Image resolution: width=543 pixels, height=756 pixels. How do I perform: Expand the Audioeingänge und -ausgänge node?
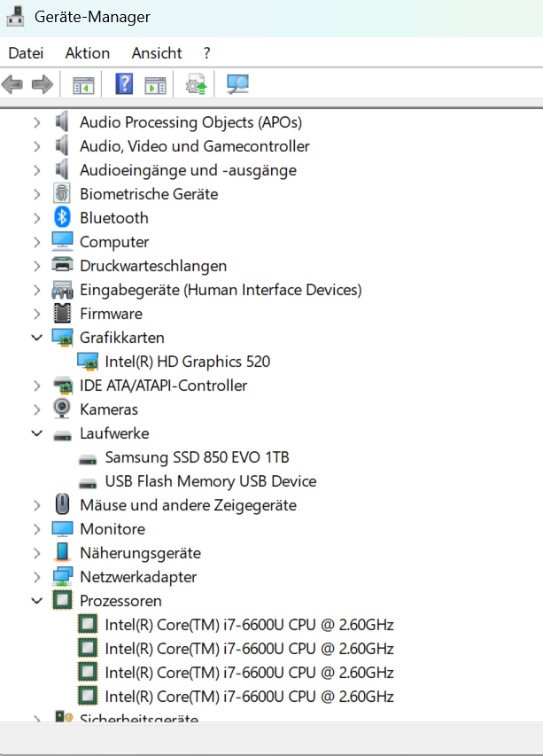point(36,170)
